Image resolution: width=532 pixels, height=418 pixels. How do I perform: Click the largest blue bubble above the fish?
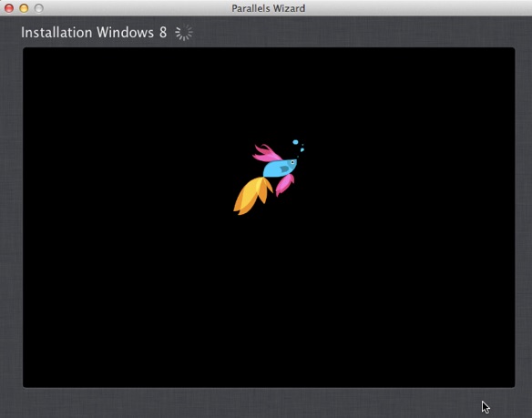pyautogui.click(x=295, y=142)
